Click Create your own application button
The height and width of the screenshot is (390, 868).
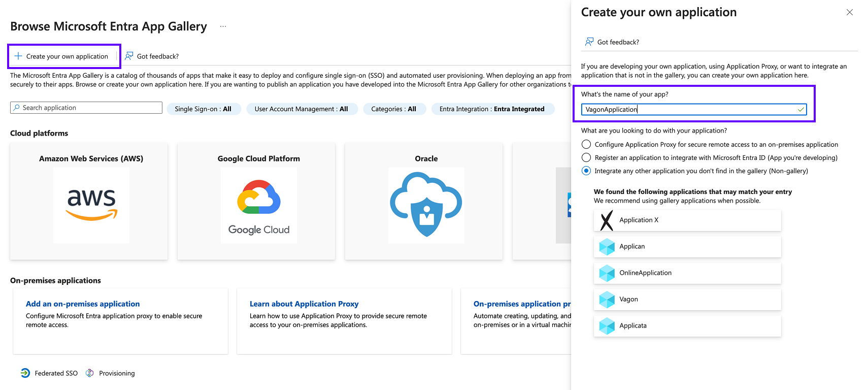click(x=61, y=56)
